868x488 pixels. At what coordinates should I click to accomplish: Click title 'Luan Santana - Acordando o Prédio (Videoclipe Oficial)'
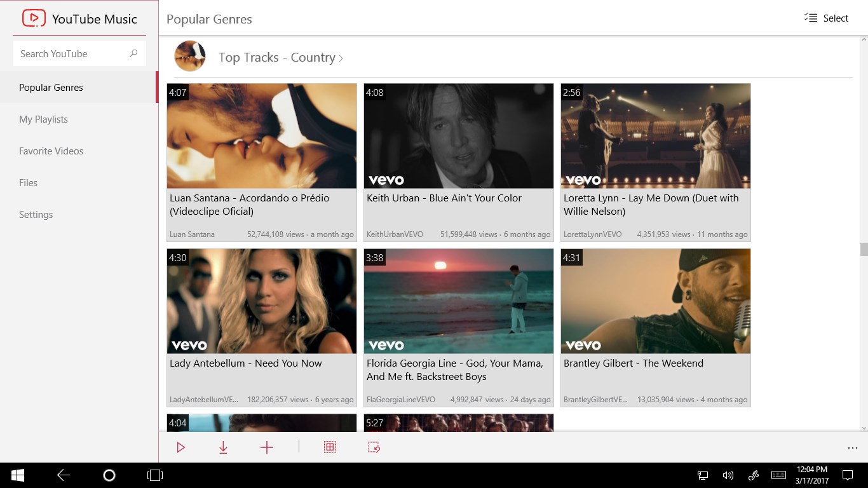[250, 205]
